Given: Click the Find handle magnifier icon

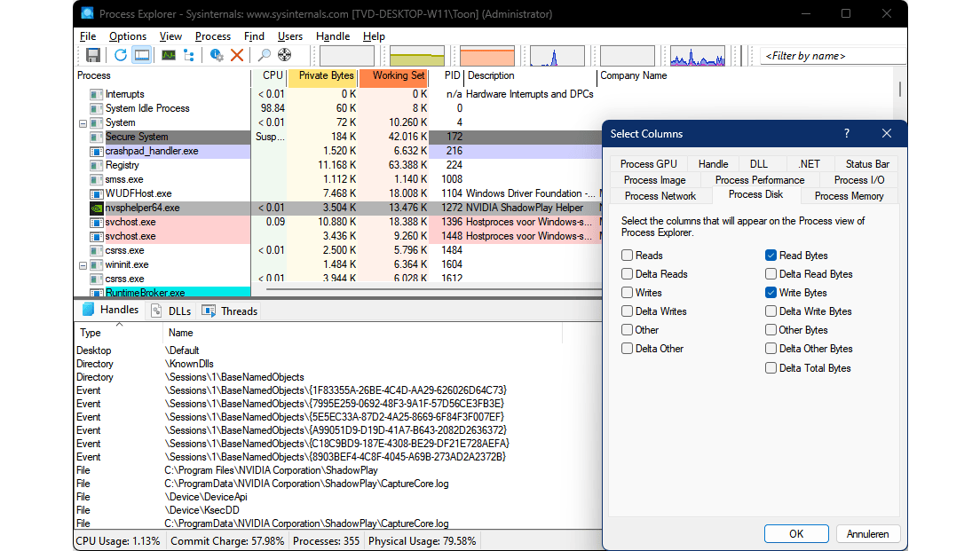Looking at the screenshot, I should tap(264, 55).
